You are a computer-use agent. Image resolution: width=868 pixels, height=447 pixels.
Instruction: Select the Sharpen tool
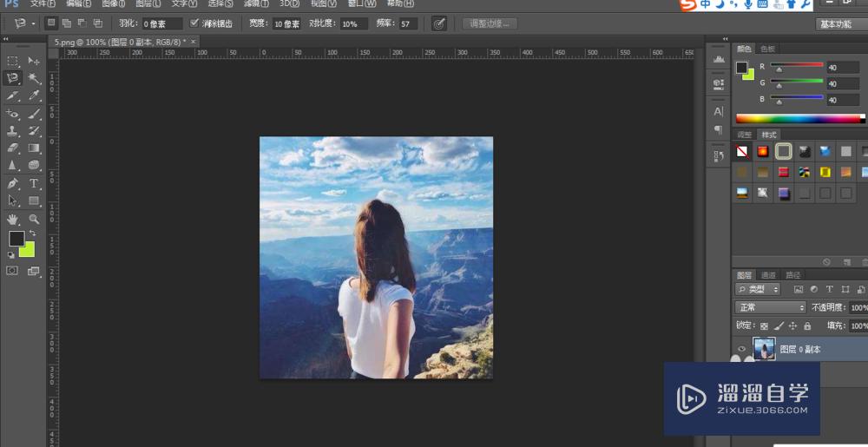(13, 165)
